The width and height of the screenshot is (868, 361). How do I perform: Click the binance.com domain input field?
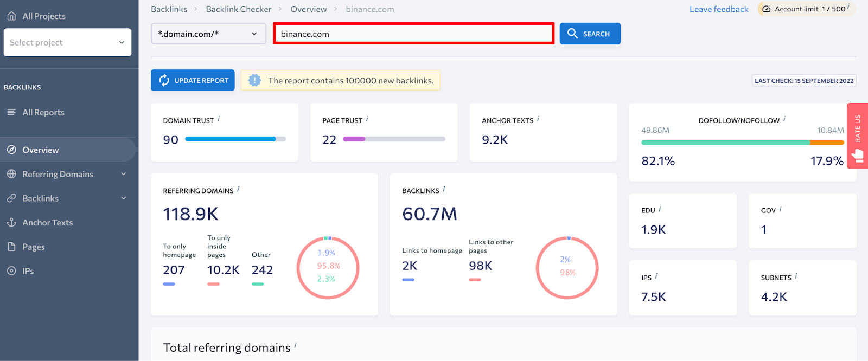414,34
